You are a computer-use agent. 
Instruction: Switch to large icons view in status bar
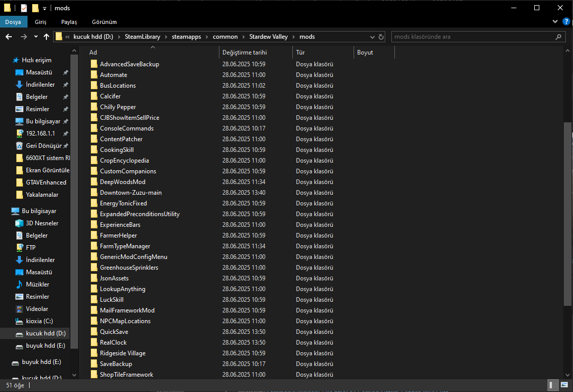pyautogui.click(x=564, y=385)
